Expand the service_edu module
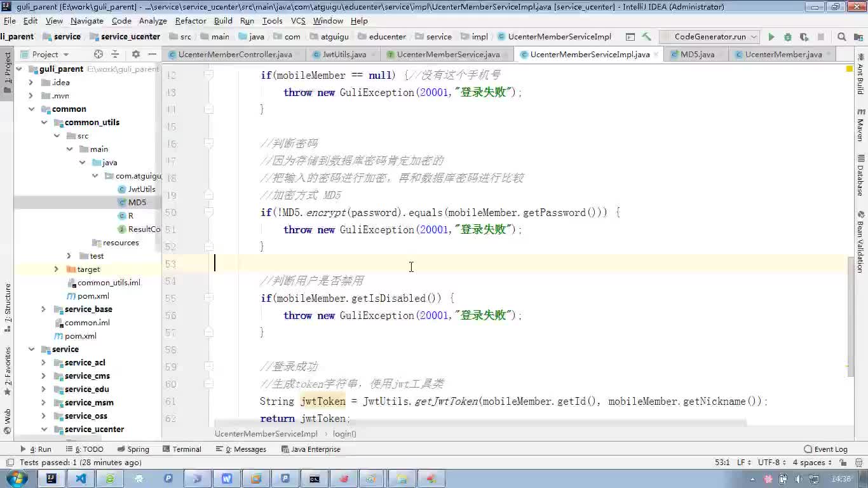868x488 pixels. (x=44, y=389)
